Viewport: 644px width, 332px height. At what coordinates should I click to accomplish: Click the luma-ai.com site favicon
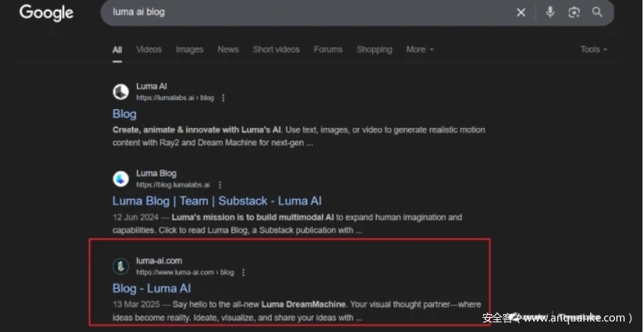pyautogui.click(x=121, y=266)
